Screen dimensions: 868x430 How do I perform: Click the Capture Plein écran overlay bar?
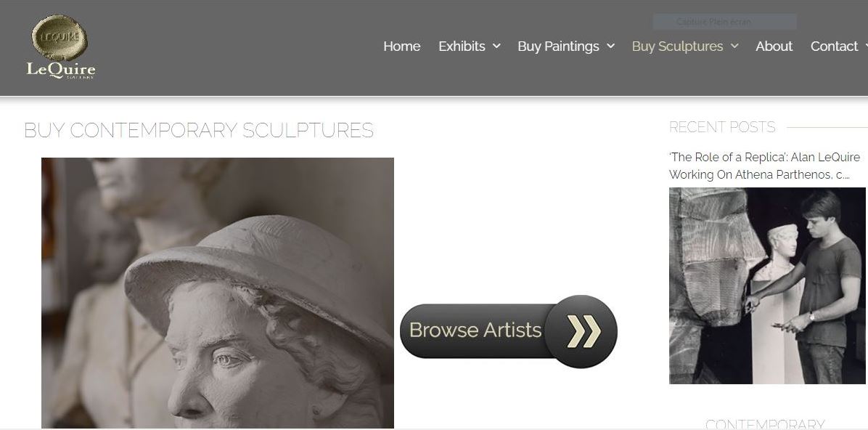coord(724,22)
